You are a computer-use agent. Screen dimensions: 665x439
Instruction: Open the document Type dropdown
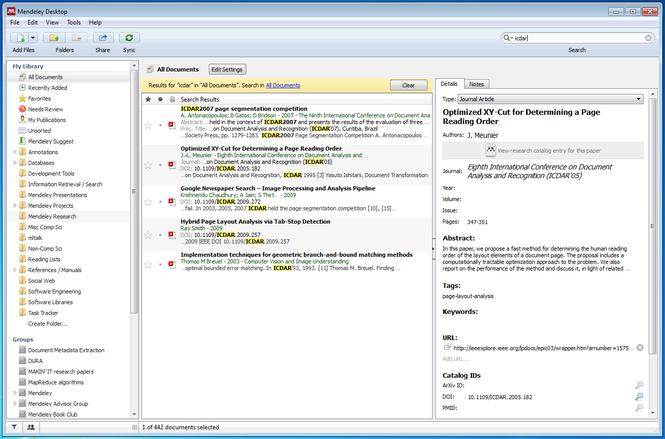[550, 99]
